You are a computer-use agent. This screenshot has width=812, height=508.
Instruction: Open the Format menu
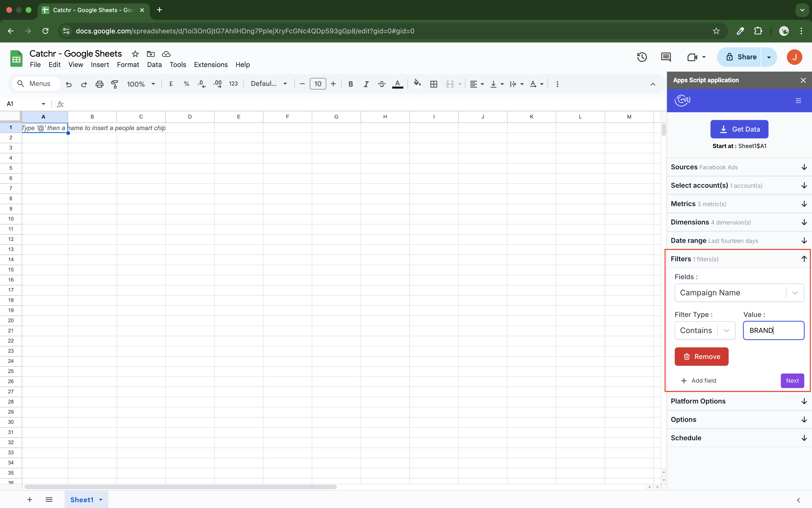pos(128,65)
